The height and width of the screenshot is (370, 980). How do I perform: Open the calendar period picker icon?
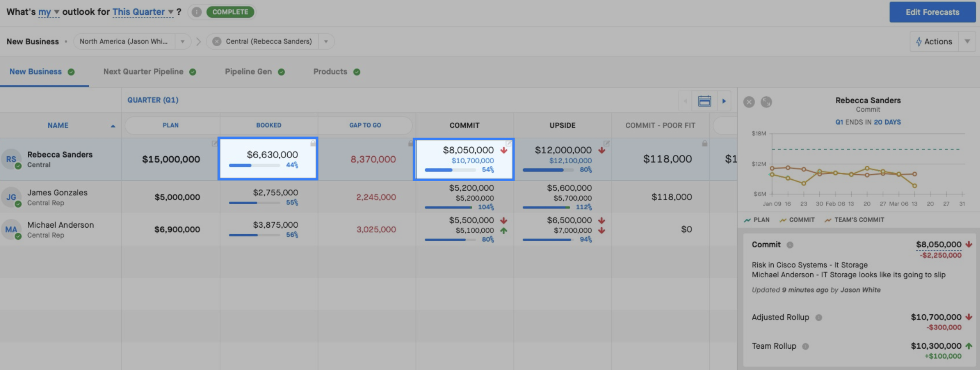(705, 101)
